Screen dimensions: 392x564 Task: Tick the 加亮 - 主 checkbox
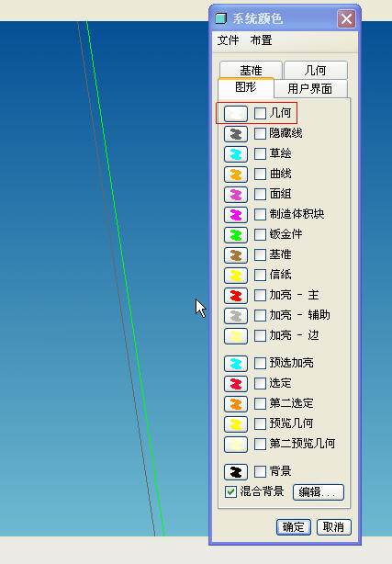tap(260, 295)
